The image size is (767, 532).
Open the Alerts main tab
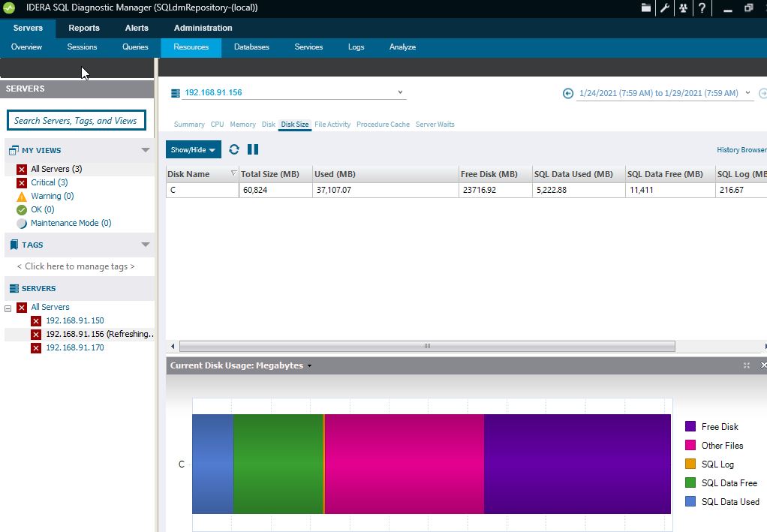(x=137, y=28)
